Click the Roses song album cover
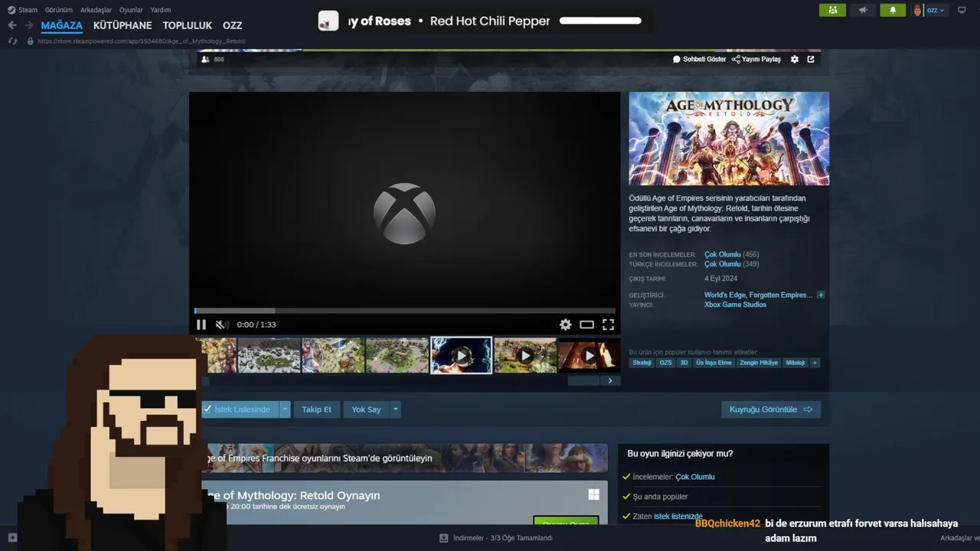Image resolution: width=980 pixels, height=551 pixels. (328, 21)
